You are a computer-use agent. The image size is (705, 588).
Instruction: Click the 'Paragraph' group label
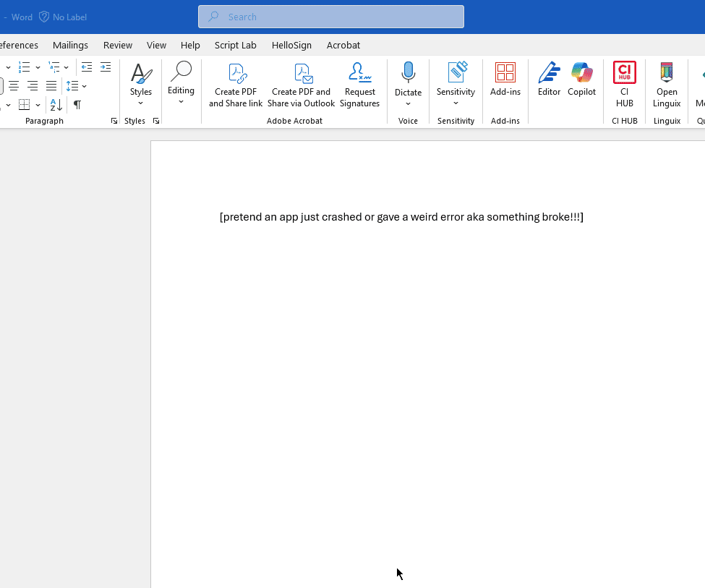[45, 121]
